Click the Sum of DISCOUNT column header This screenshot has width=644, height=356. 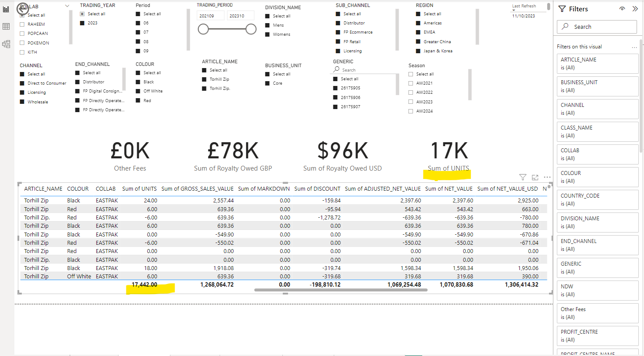(x=317, y=189)
